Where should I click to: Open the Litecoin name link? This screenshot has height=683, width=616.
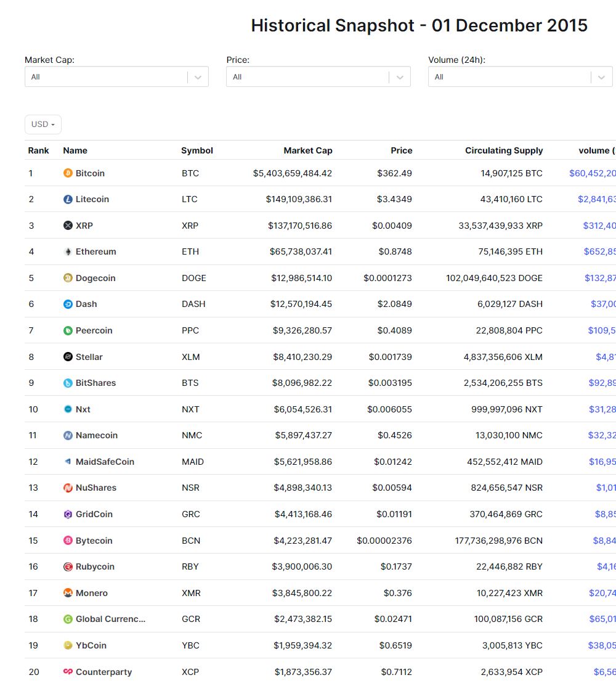92,199
